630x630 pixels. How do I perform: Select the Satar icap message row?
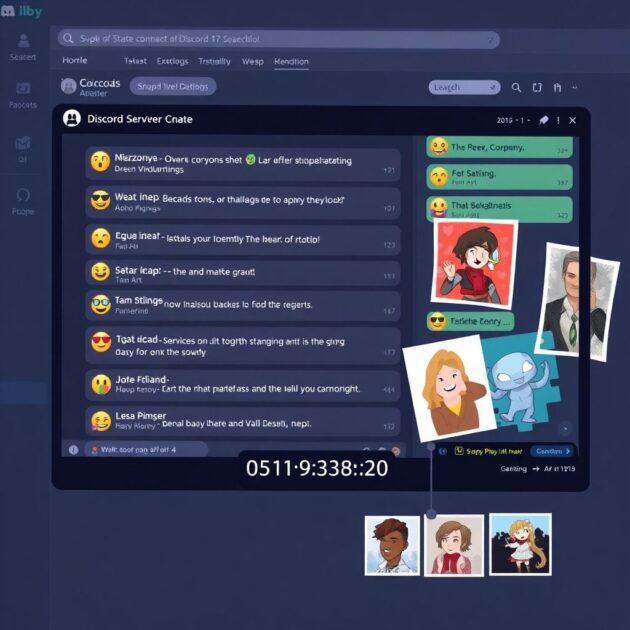point(243,273)
